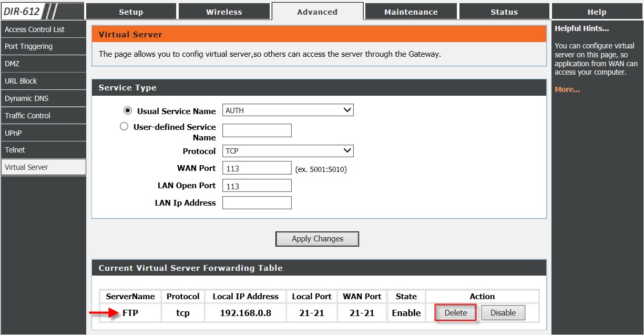Click the WAN Port column header

362,297
